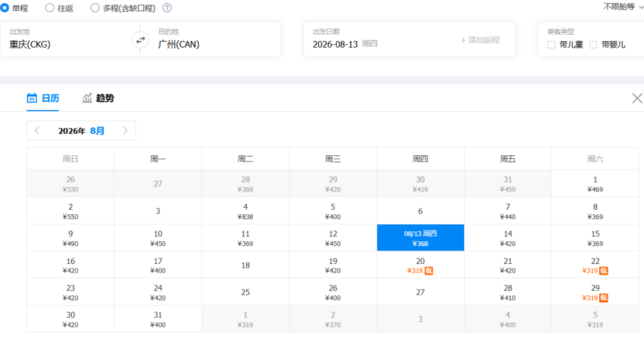Click 添加返程 add return trip
This screenshot has height=343, width=644.
[x=480, y=40]
